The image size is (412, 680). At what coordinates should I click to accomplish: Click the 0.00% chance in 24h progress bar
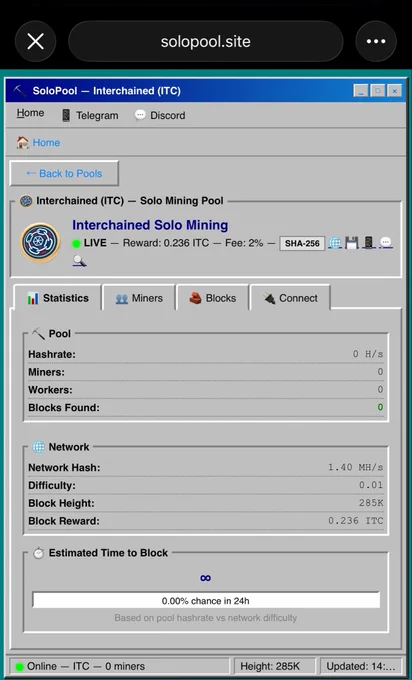[x=206, y=601]
